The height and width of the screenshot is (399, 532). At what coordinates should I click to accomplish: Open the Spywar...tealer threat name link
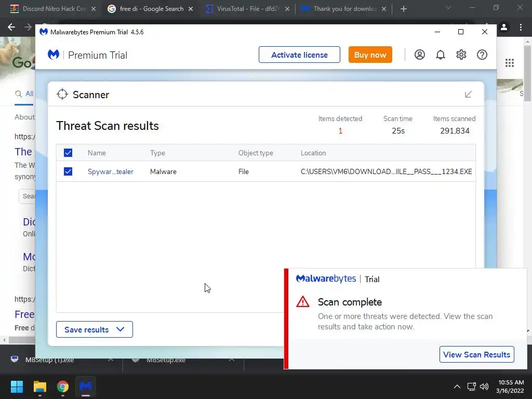click(x=111, y=171)
